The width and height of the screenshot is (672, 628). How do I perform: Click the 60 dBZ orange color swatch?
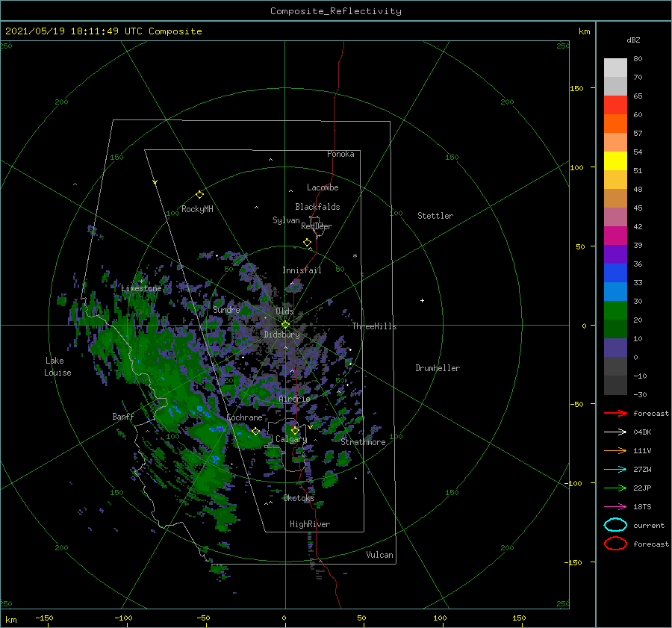tap(615, 123)
